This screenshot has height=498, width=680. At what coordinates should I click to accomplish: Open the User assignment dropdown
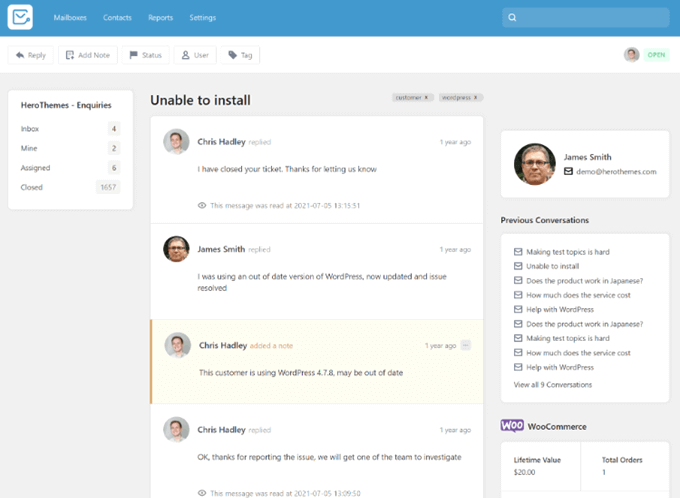tap(195, 55)
